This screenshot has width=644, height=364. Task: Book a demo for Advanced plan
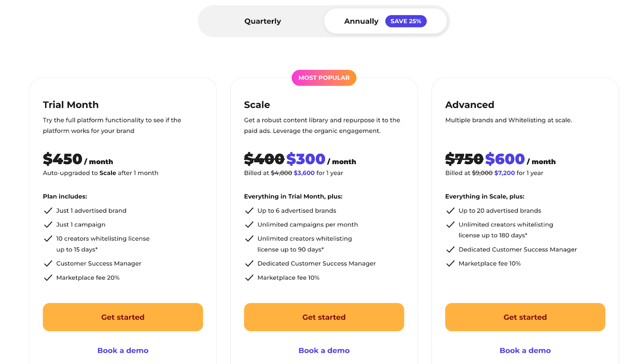525,350
